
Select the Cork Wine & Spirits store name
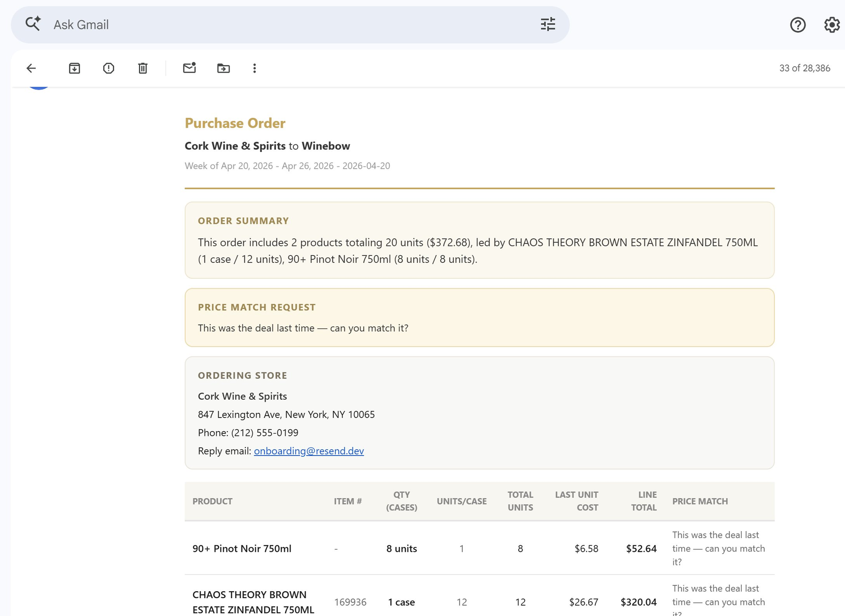[x=242, y=396]
